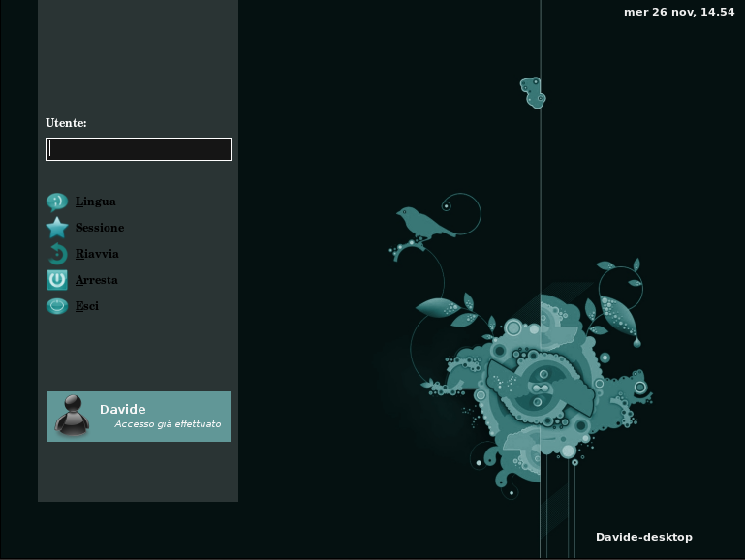Focus the Utente username input field

pos(139,149)
